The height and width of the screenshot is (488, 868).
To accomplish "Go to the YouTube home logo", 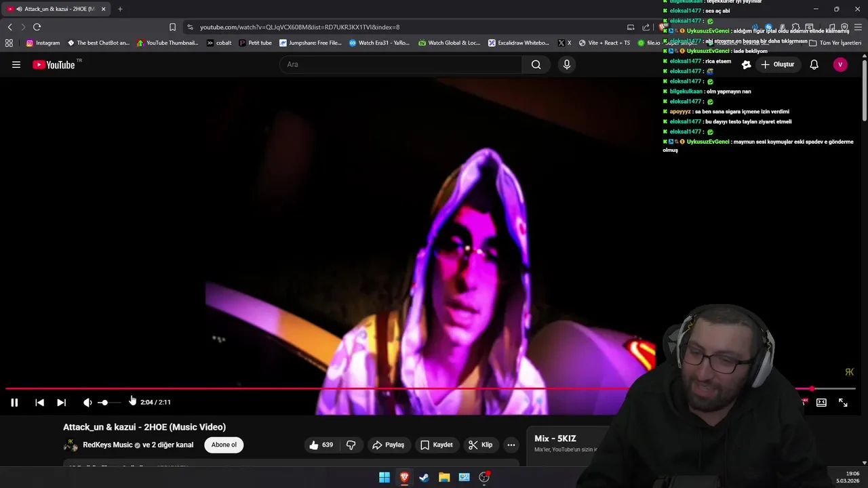I will click(54, 64).
